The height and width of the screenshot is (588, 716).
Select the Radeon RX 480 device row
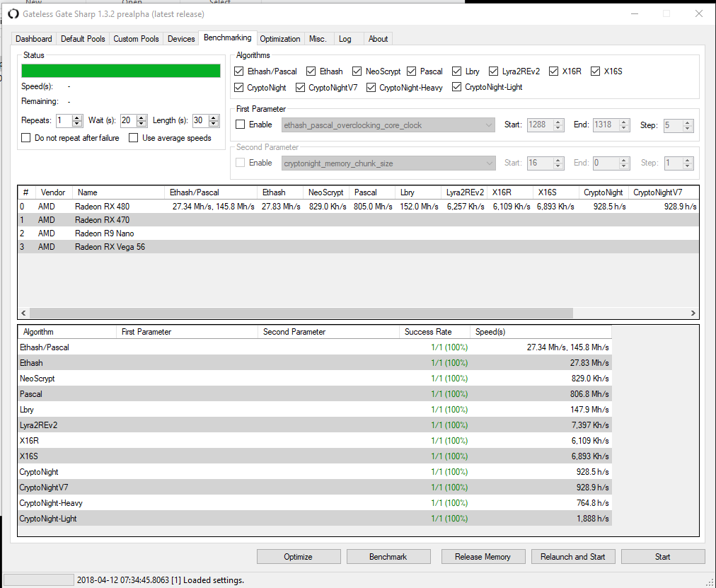coord(358,207)
